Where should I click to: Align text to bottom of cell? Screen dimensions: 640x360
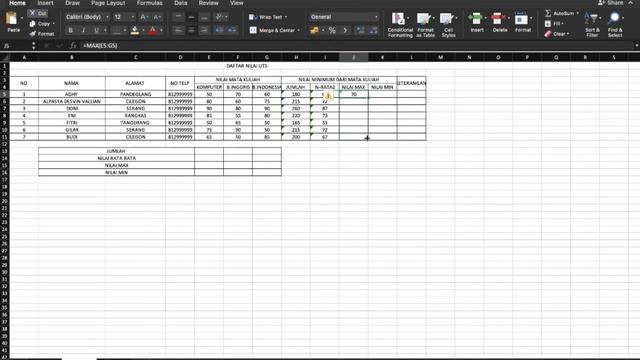(x=204, y=17)
